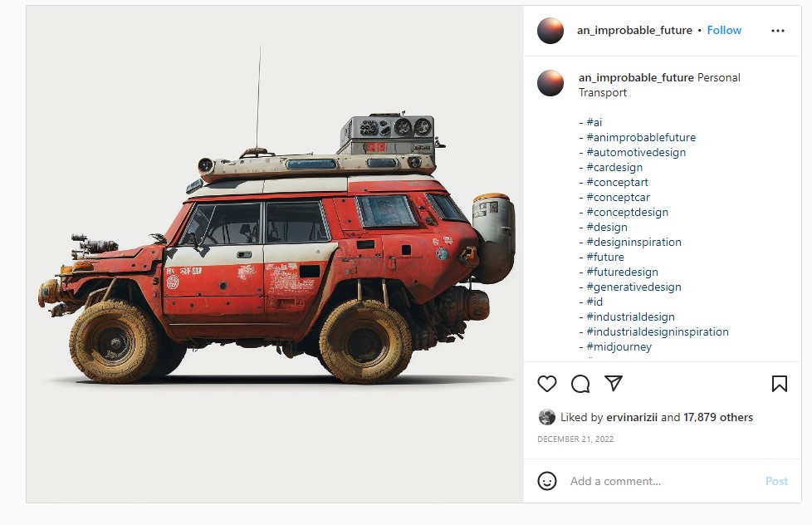The height and width of the screenshot is (525, 812).
Task: Save the post with the bookmark icon
Action: [780, 384]
